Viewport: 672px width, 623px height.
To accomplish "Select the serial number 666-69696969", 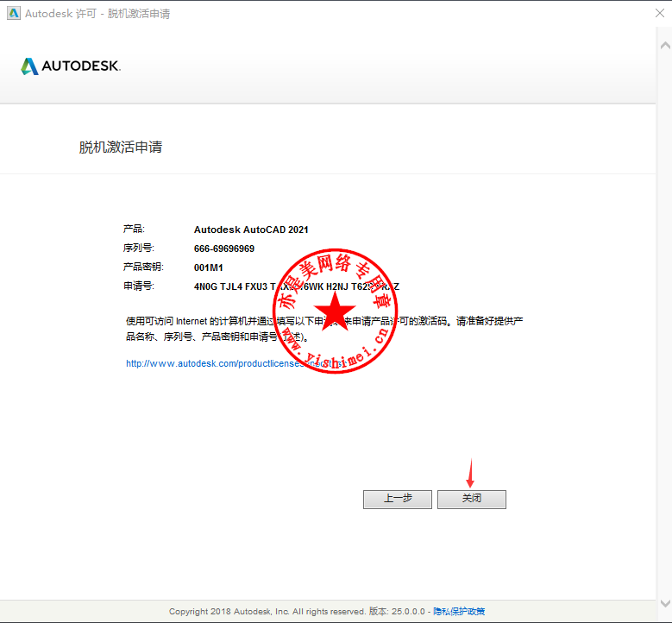I will coord(224,249).
